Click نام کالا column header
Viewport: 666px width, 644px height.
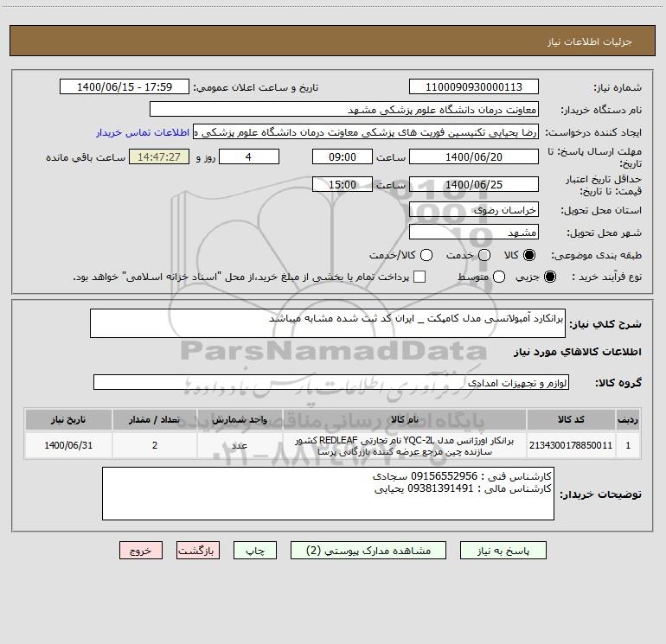point(405,420)
